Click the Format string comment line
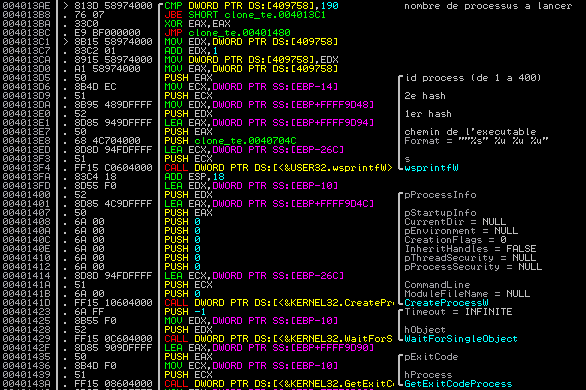Viewport: 586px width, 390px height. point(476,141)
